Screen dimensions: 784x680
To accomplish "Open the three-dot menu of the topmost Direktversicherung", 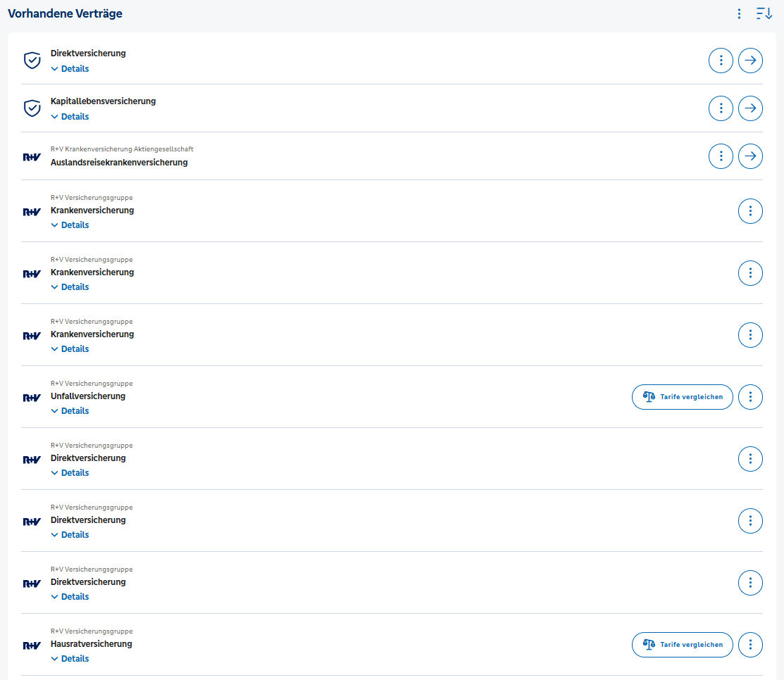I will click(x=721, y=61).
